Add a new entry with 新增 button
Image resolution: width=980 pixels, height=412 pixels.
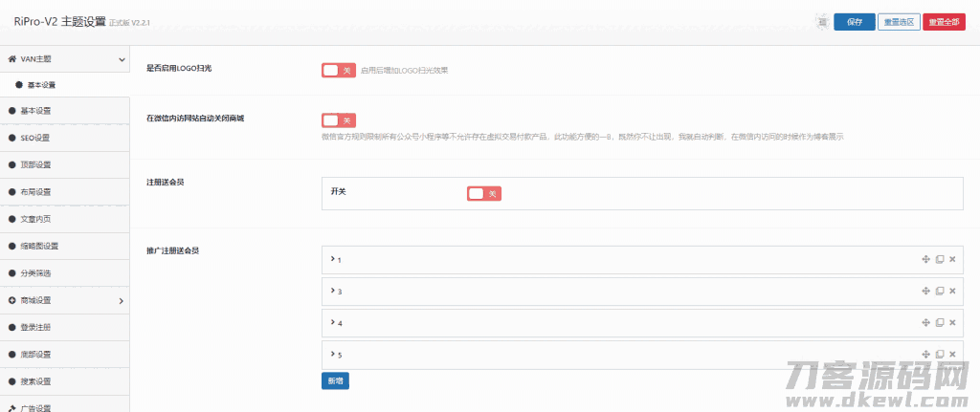[x=335, y=380]
